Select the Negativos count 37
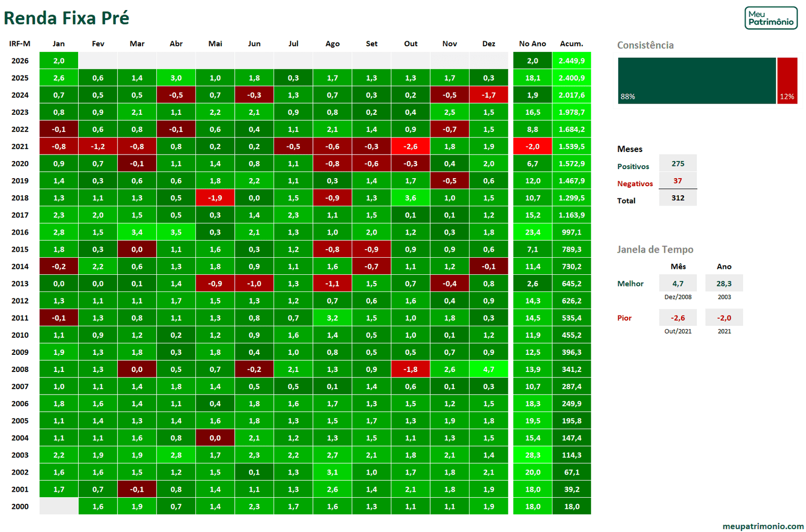806x532 pixels. tap(678, 181)
